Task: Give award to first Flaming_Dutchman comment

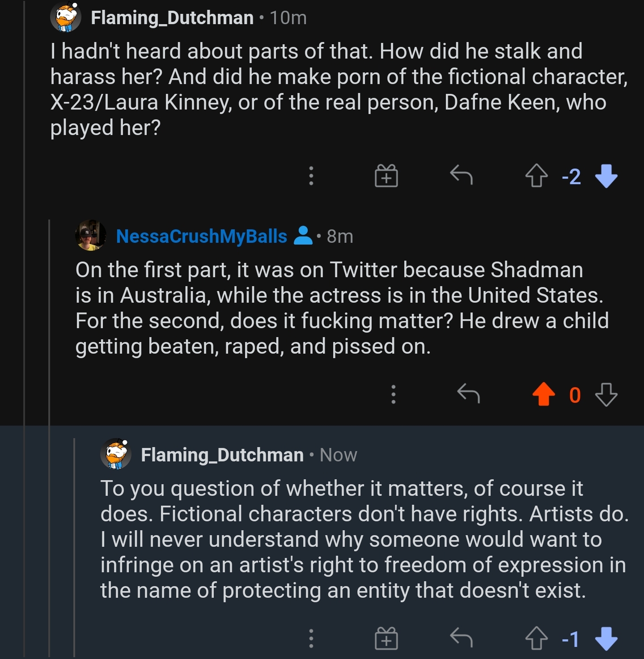Action: pos(386,176)
